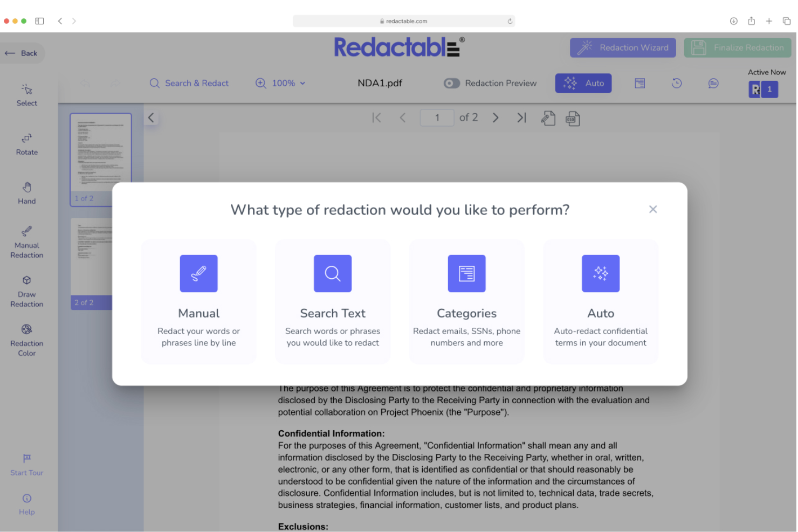Click the page number input field
This screenshot has height=532, width=798.
pos(437,118)
